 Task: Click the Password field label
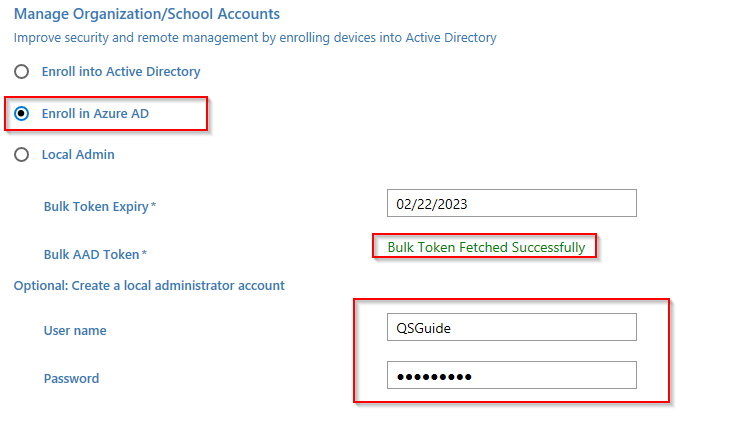pyautogui.click(x=71, y=379)
